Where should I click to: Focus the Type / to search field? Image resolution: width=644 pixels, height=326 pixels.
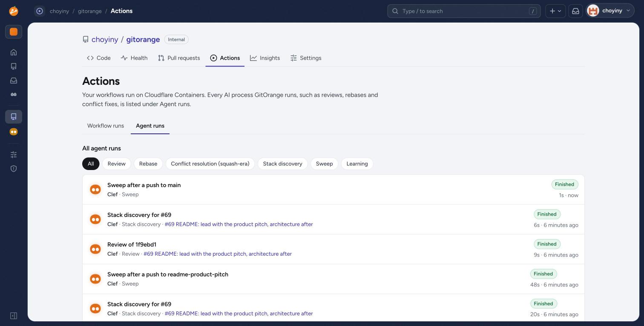coord(464,11)
